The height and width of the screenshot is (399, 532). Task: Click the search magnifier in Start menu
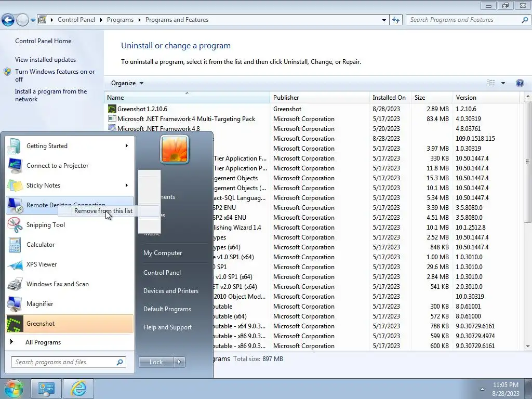tap(120, 362)
